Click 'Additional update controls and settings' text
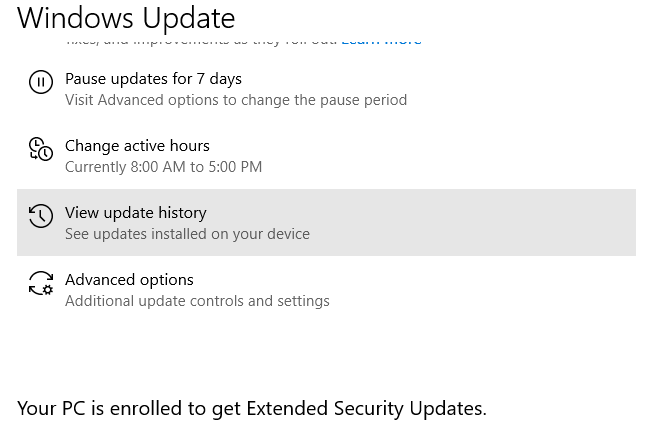Viewport: 664px width, 427px height. tap(197, 301)
